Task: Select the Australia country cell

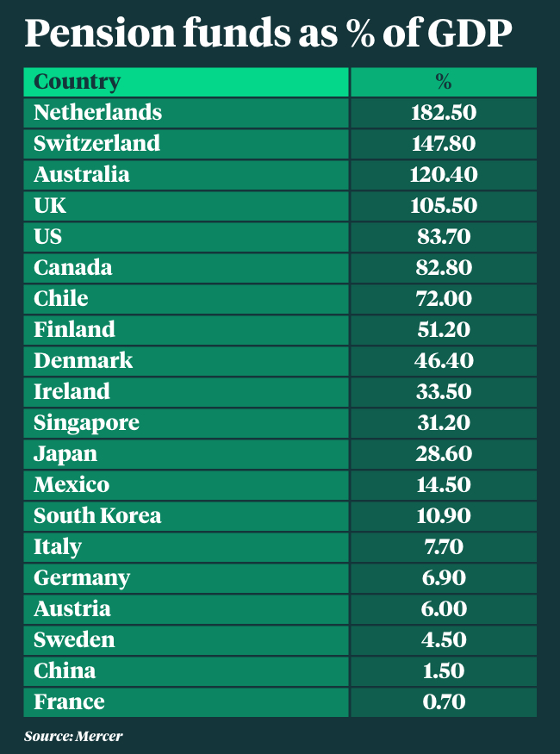Action: point(82,174)
